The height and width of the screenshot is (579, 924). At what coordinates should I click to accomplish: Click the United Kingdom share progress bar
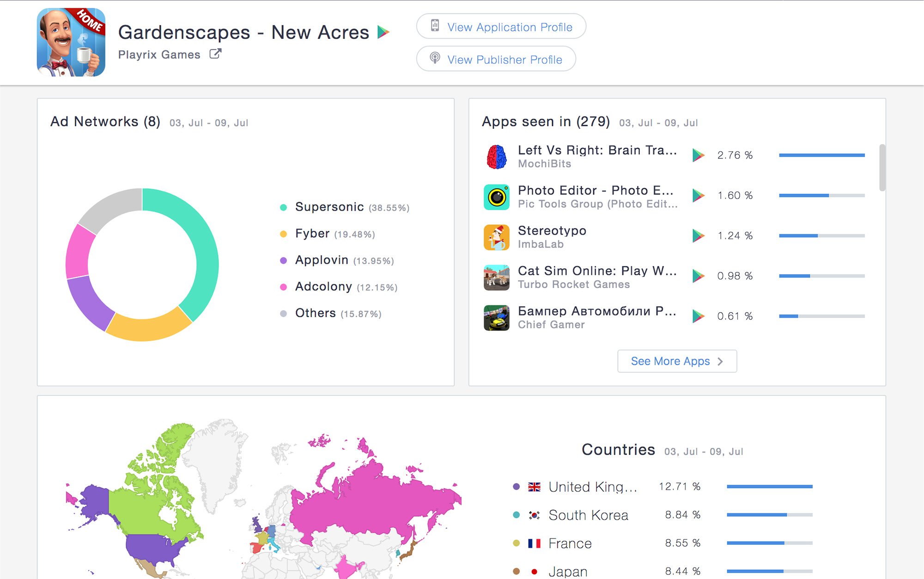tap(770, 486)
